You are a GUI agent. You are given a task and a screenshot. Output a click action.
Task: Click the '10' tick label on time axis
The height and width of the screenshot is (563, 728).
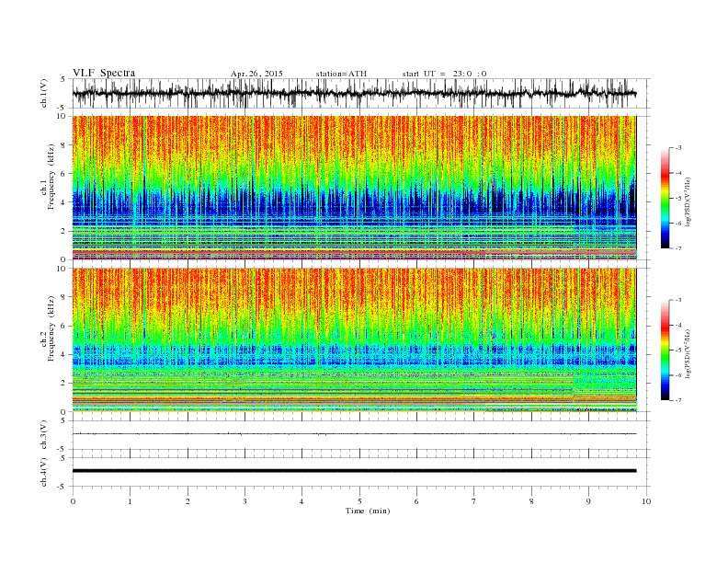click(x=646, y=501)
